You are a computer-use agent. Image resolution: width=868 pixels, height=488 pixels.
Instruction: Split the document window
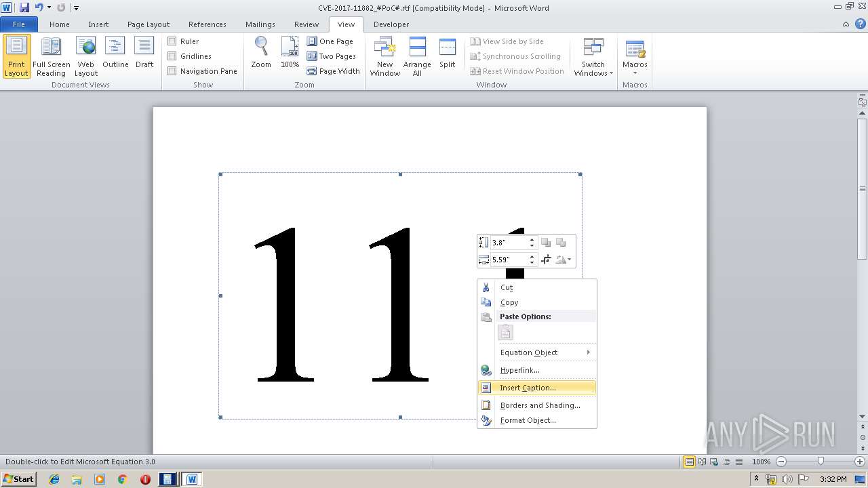click(x=447, y=53)
